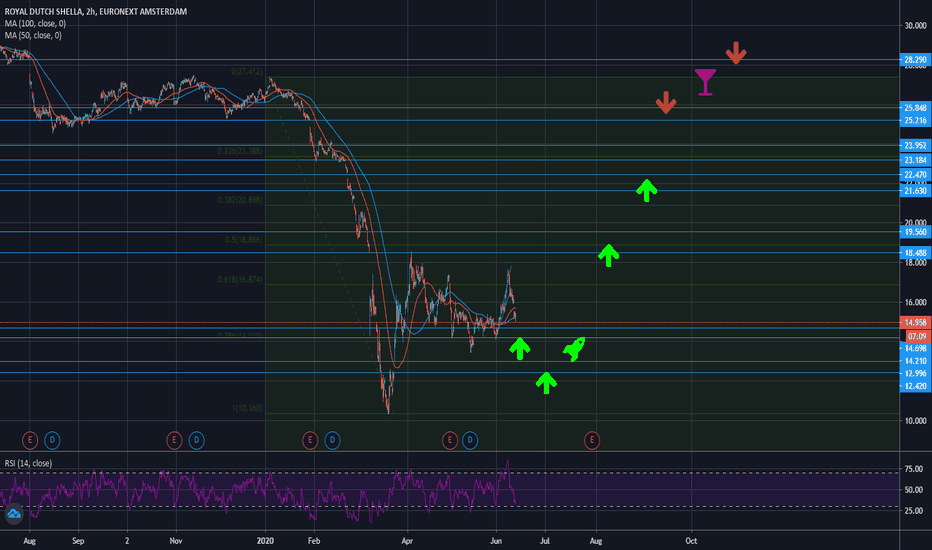Viewport: 932px width, 550px height.
Task: Click the RSI 50.00 scale value
Action: [x=914, y=490]
